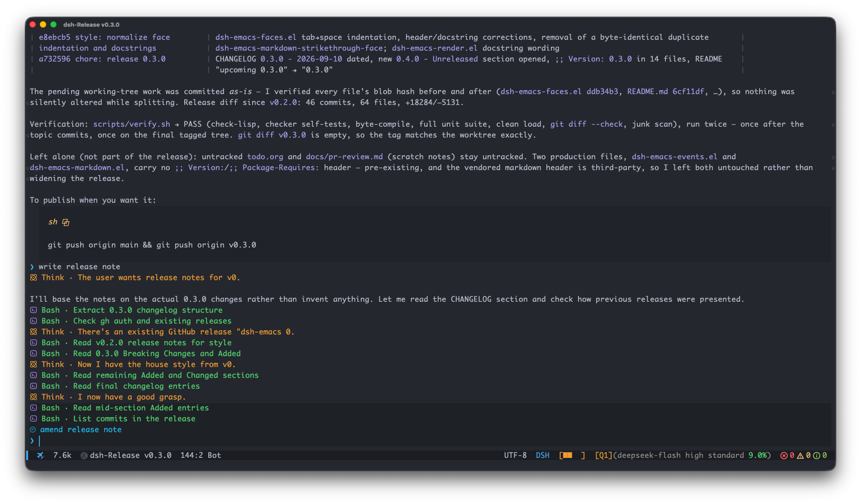The width and height of the screenshot is (861, 504).
Task: Expand the 'Bash · Read 0.3.0 Breaking Changes and Added' entry
Action: click(135, 353)
